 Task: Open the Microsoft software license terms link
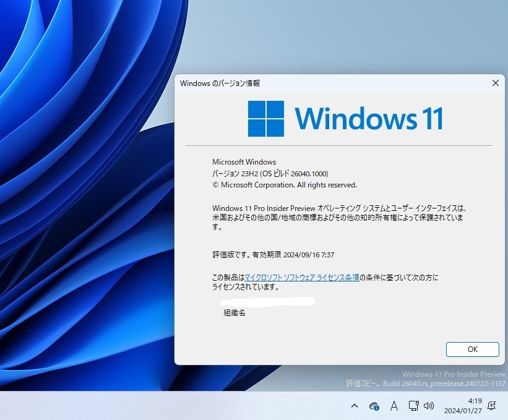[x=301, y=278]
